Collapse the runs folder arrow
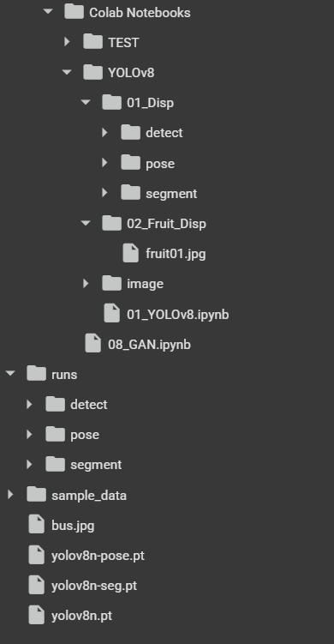 click(10, 374)
